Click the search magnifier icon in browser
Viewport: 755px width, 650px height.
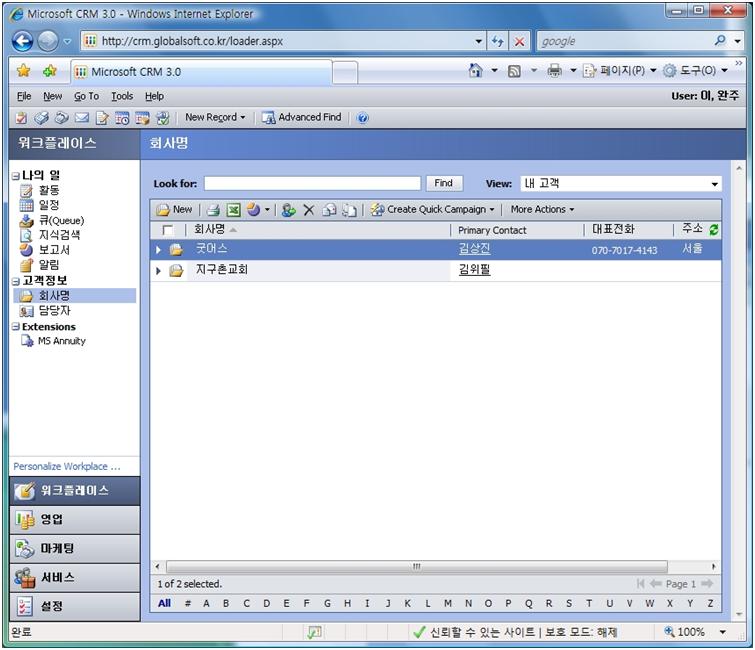(x=720, y=40)
